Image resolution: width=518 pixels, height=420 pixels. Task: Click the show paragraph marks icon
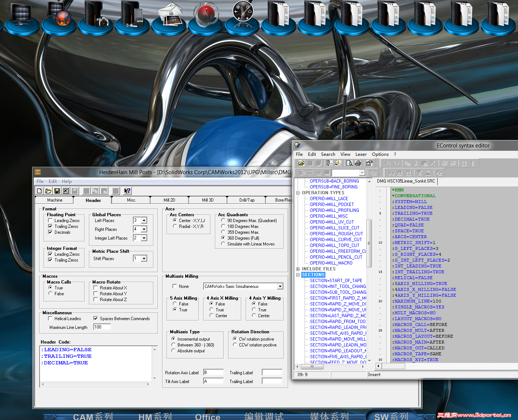[x=473, y=163]
